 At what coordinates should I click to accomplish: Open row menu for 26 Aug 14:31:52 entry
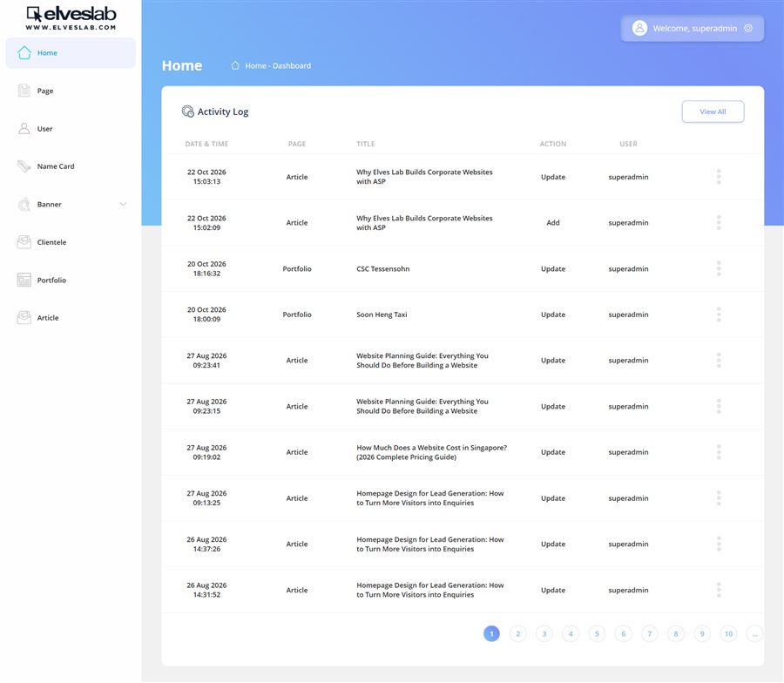(719, 590)
